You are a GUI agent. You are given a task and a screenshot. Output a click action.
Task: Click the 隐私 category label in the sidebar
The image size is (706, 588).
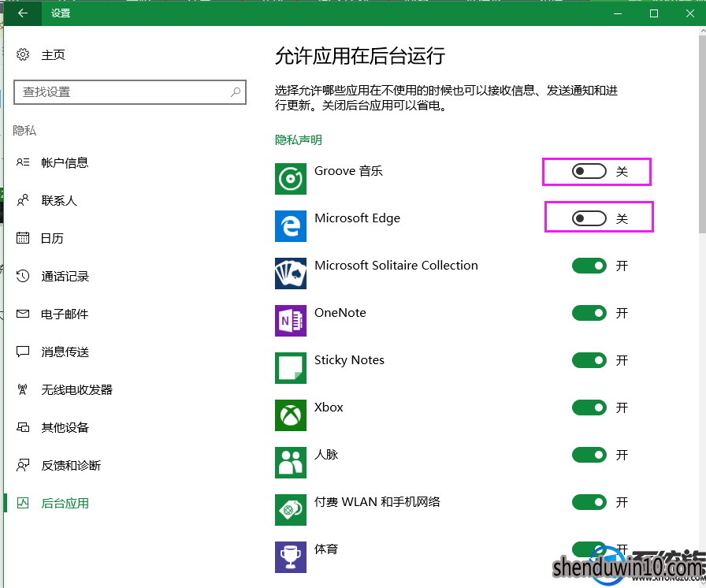(24, 131)
